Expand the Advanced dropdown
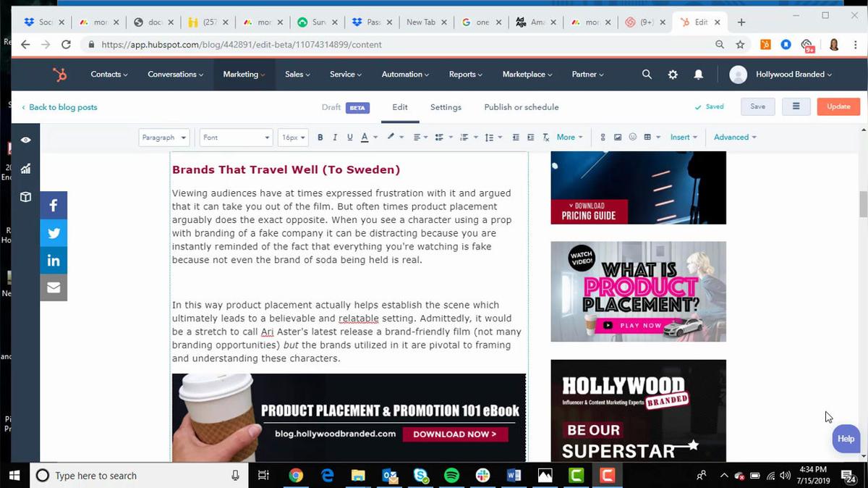This screenshot has height=488, width=868. pyautogui.click(x=735, y=137)
